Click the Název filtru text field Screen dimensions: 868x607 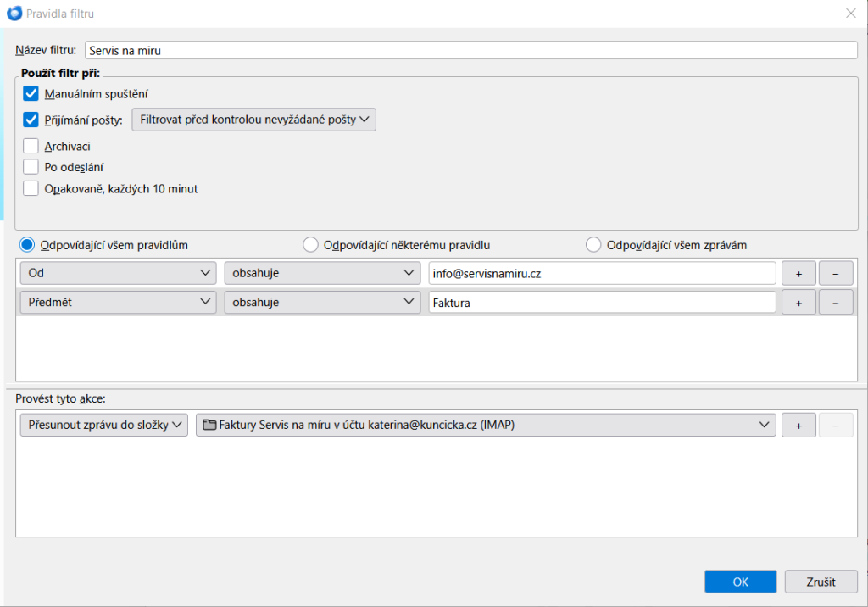(x=470, y=50)
